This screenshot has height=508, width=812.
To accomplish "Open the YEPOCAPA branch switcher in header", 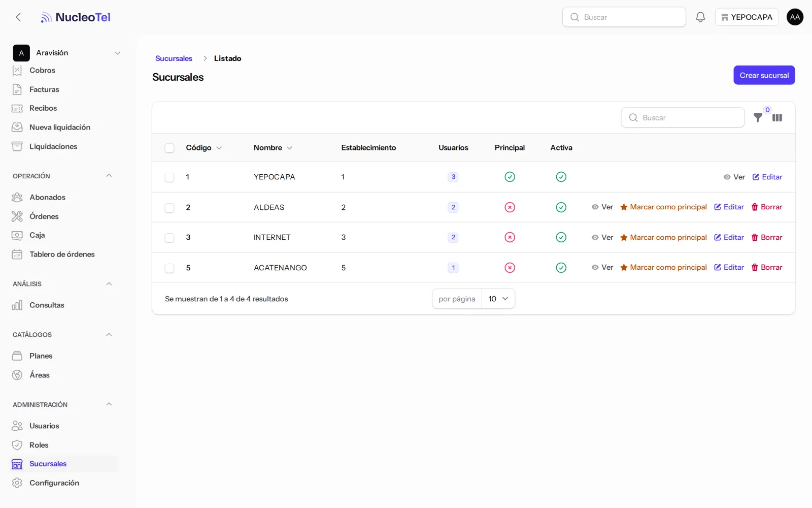I will click(747, 17).
